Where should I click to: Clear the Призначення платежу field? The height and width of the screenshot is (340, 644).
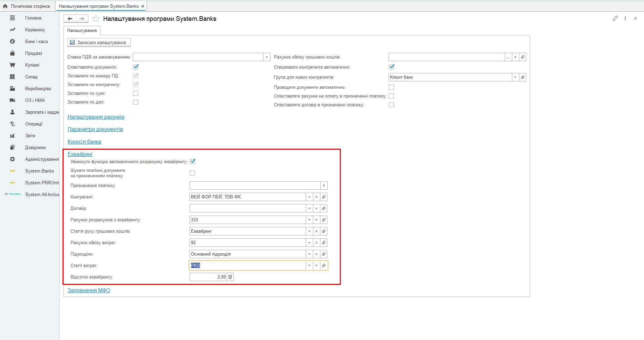[324, 186]
